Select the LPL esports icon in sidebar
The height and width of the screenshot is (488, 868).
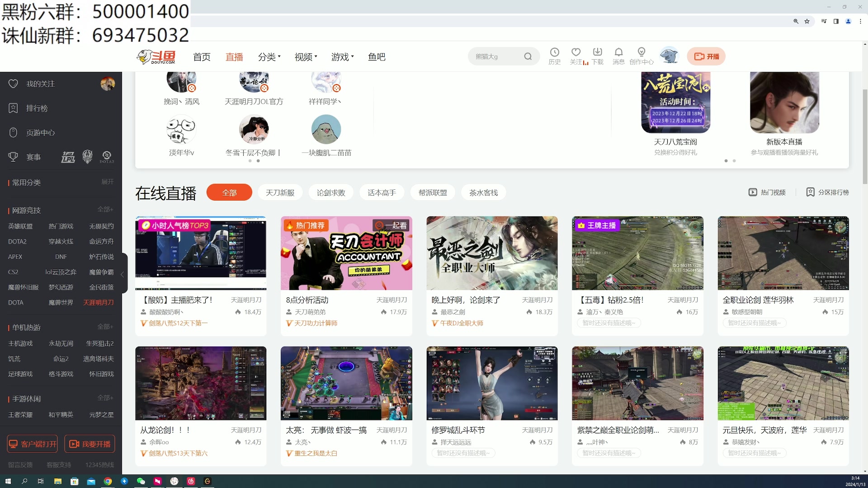(x=68, y=157)
